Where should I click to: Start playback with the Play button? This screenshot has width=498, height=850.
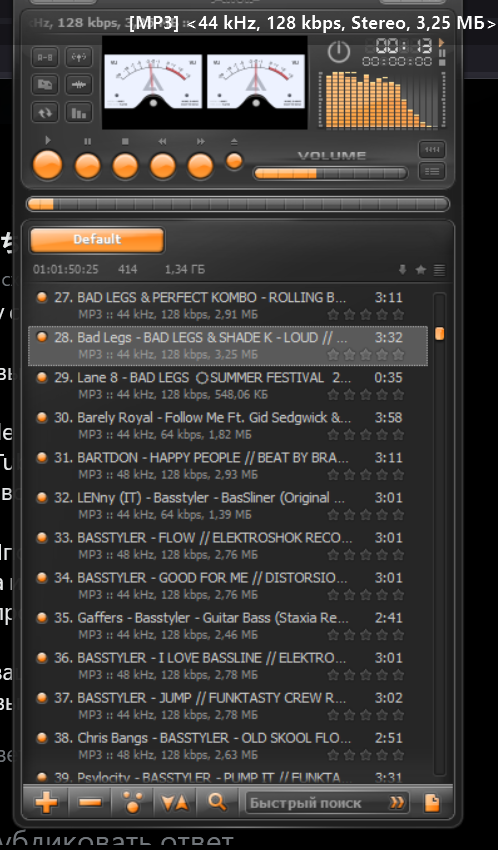point(48,165)
